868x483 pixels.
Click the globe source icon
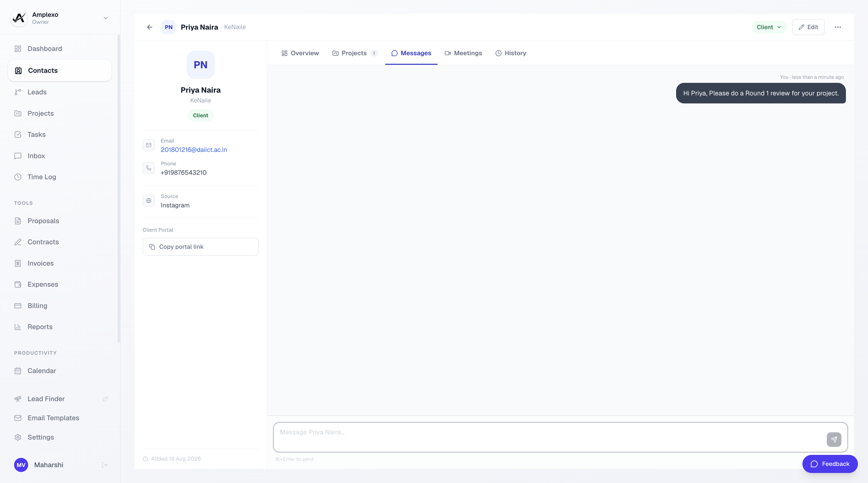click(x=149, y=201)
